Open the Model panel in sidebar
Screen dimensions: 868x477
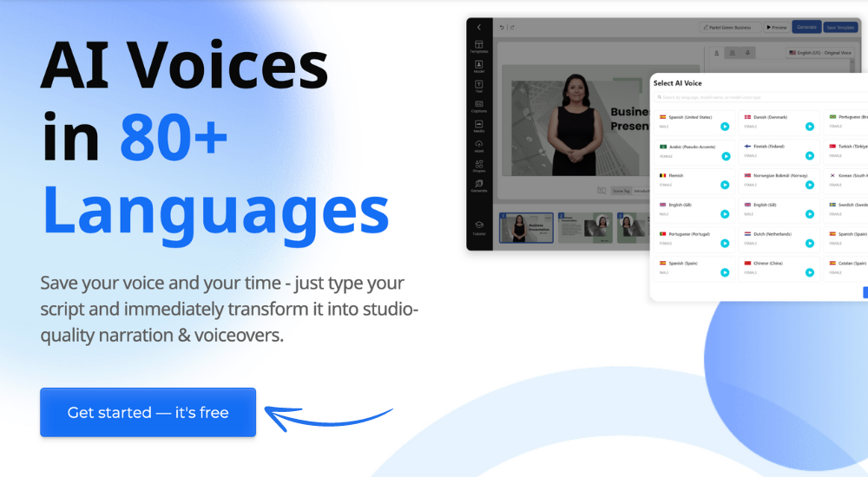tap(479, 67)
